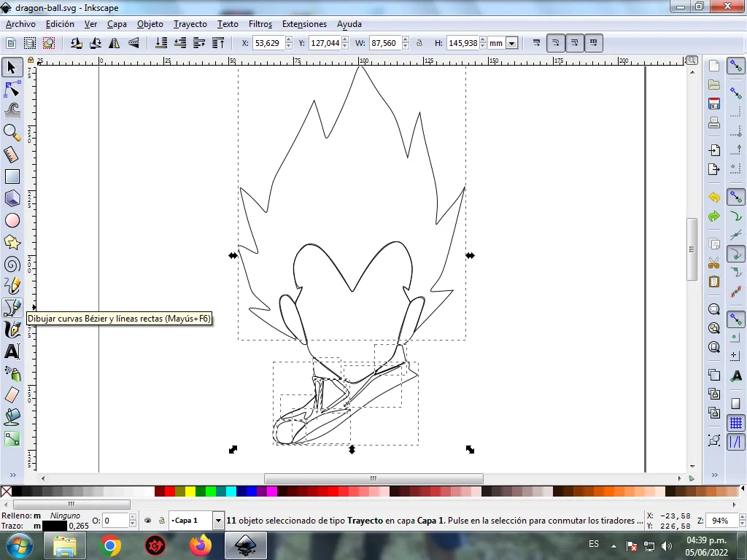Open the Archivo menu
747x560 pixels.
tap(20, 24)
